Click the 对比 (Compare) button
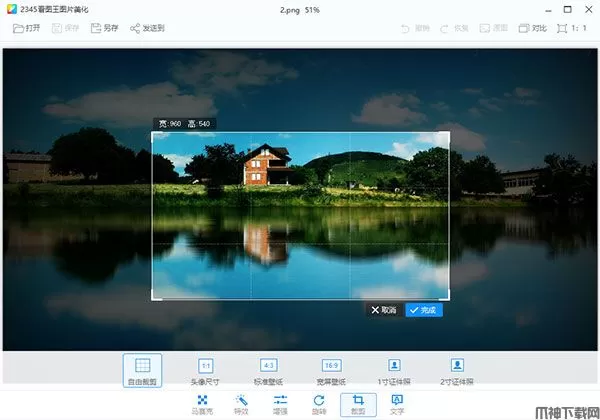Viewport: 600px width, 420px height. (x=531, y=28)
